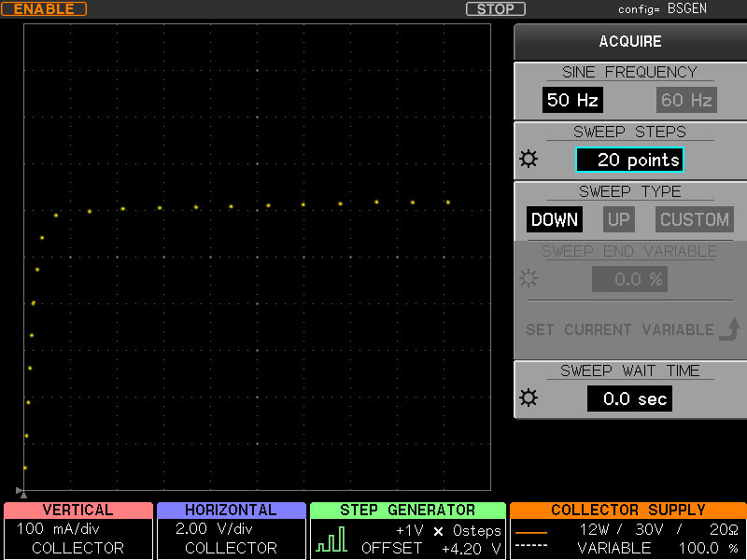The height and width of the screenshot is (560, 747).
Task: Click the SWEEP WAIT TIME label
Action: tap(629, 371)
